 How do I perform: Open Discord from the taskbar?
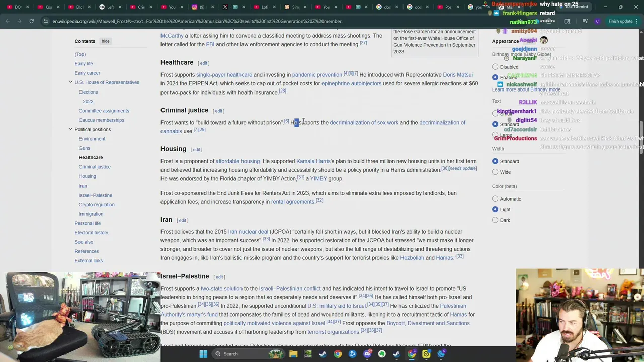(367, 354)
